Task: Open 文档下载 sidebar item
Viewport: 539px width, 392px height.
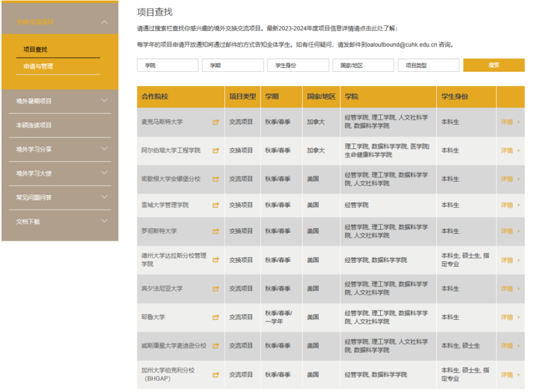Action: tap(28, 222)
